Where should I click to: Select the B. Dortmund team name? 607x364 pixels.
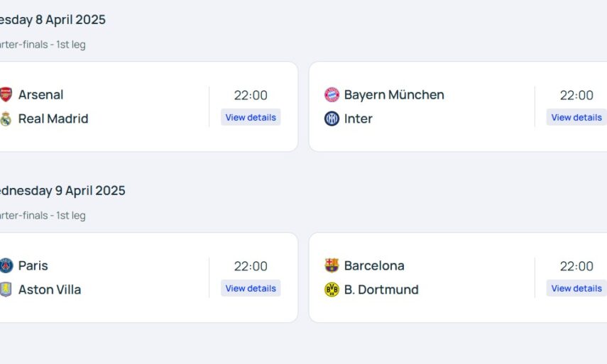coord(381,289)
